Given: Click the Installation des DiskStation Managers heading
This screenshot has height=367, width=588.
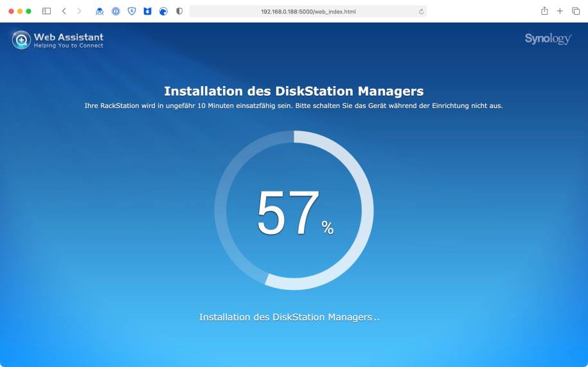Looking at the screenshot, I should pyautogui.click(x=294, y=91).
